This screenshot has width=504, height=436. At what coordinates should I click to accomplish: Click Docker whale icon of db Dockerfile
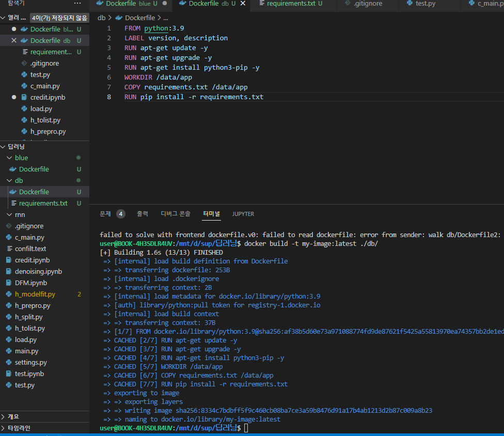(13, 192)
